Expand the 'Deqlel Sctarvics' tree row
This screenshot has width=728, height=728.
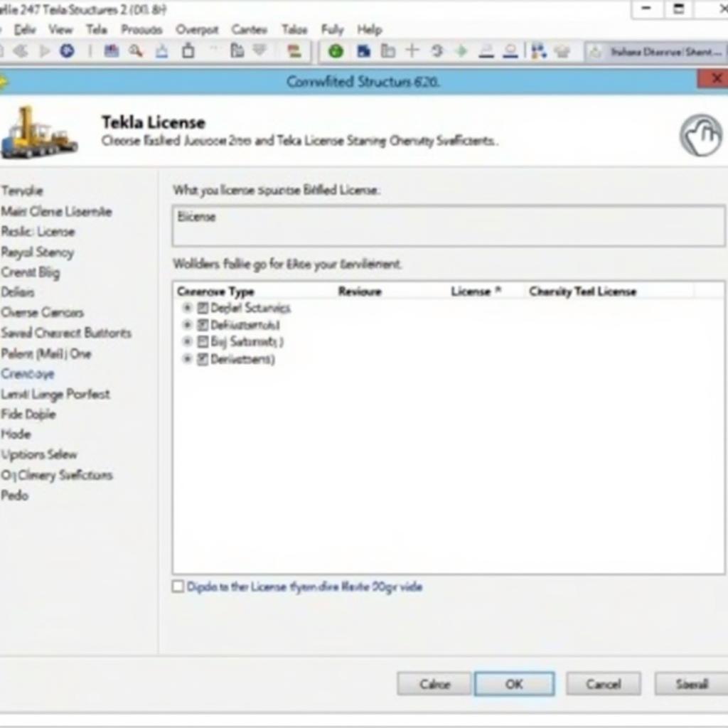[x=187, y=307]
